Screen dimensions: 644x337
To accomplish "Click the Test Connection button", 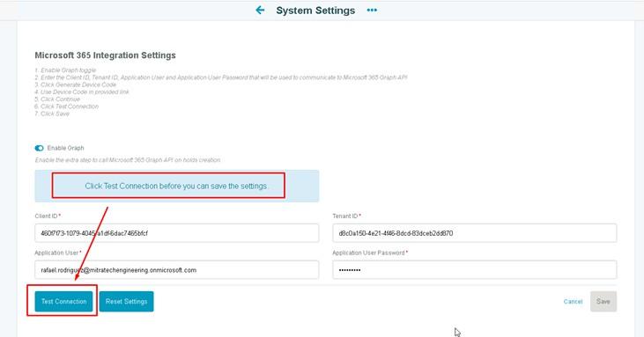I will [x=63, y=301].
